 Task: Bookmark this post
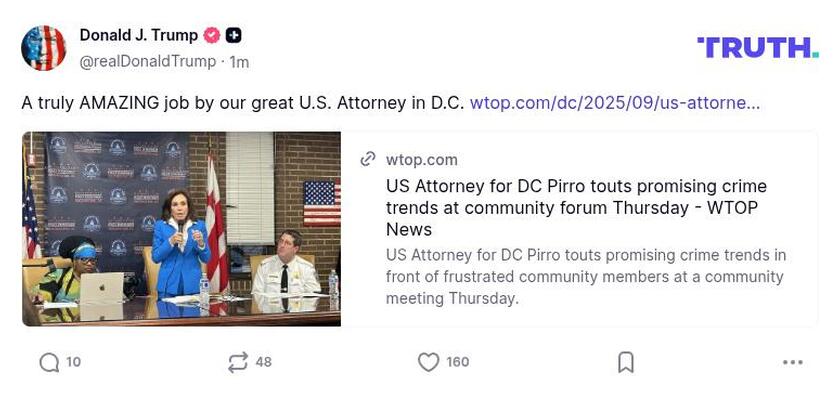626,362
